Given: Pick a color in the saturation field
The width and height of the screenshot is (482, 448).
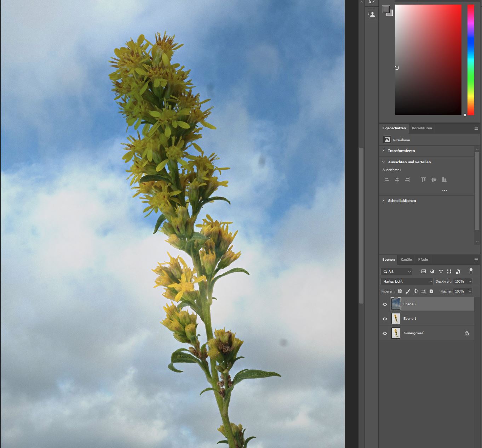Looking at the screenshot, I should (x=428, y=60).
